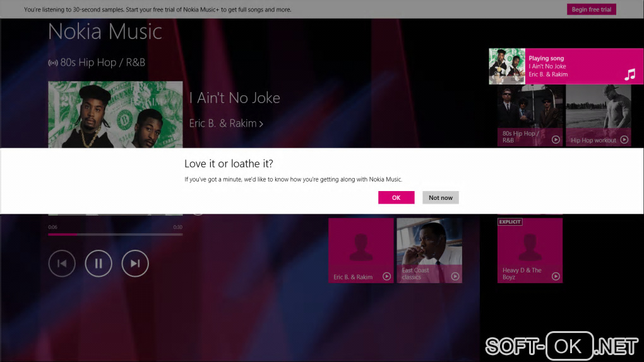The width and height of the screenshot is (644, 362).
Task: Play the Hip Hop workout mix
Action: pyautogui.click(x=624, y=139)
